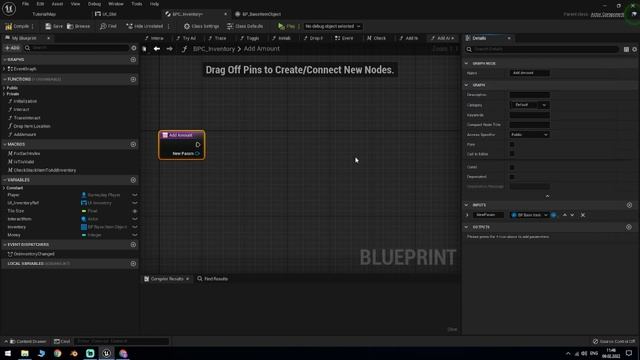Save the blueprint asset
Viewport: 640px width, 360px height.
54,26
